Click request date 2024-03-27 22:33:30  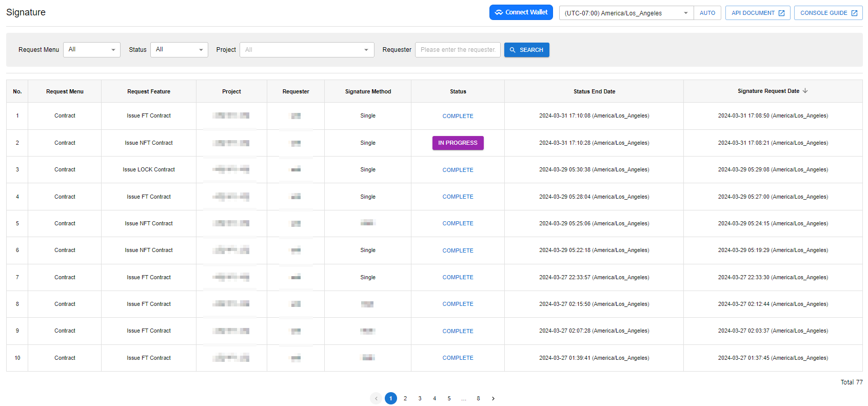773,277
